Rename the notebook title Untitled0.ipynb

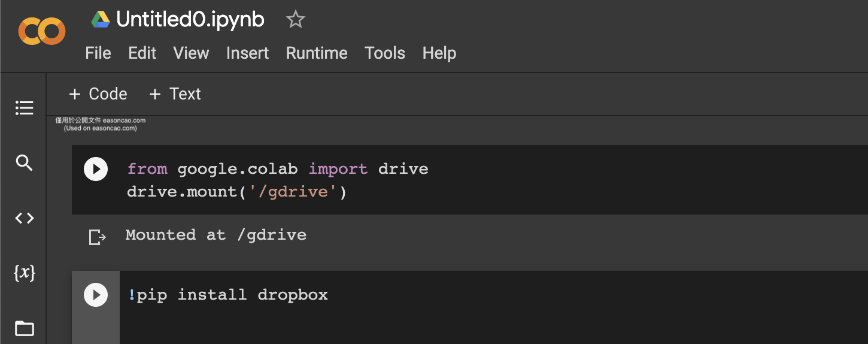click(190, 20)
